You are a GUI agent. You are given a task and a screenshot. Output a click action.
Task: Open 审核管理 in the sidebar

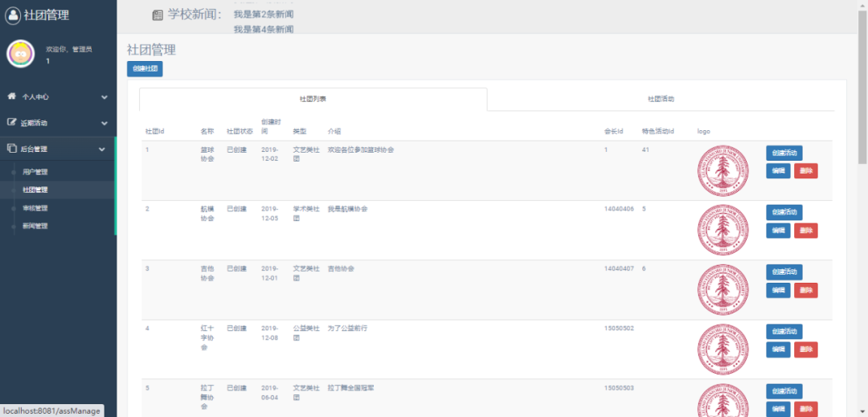tap(35, 208)
